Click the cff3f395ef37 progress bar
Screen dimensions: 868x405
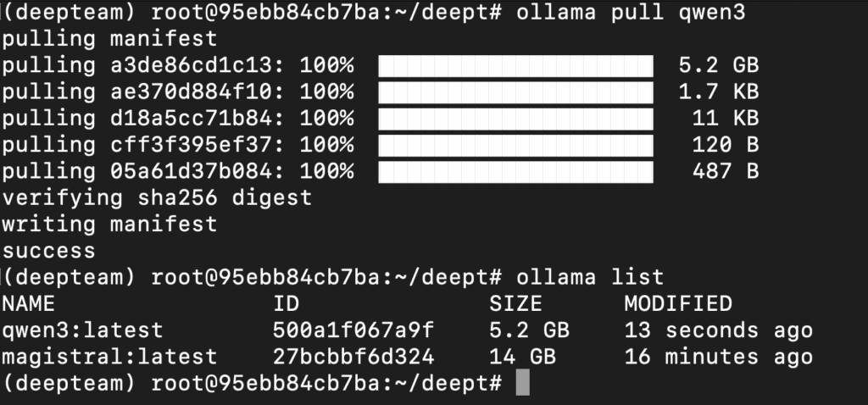click(516, 146)
